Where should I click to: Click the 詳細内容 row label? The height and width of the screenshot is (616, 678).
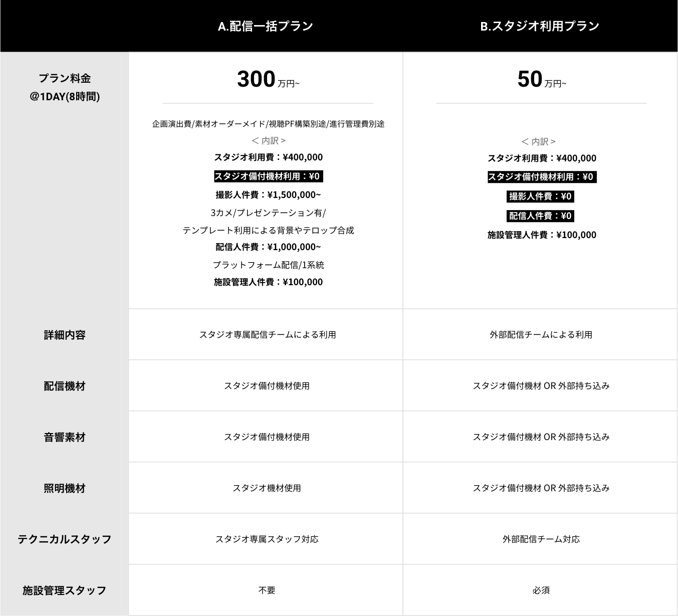65,335
